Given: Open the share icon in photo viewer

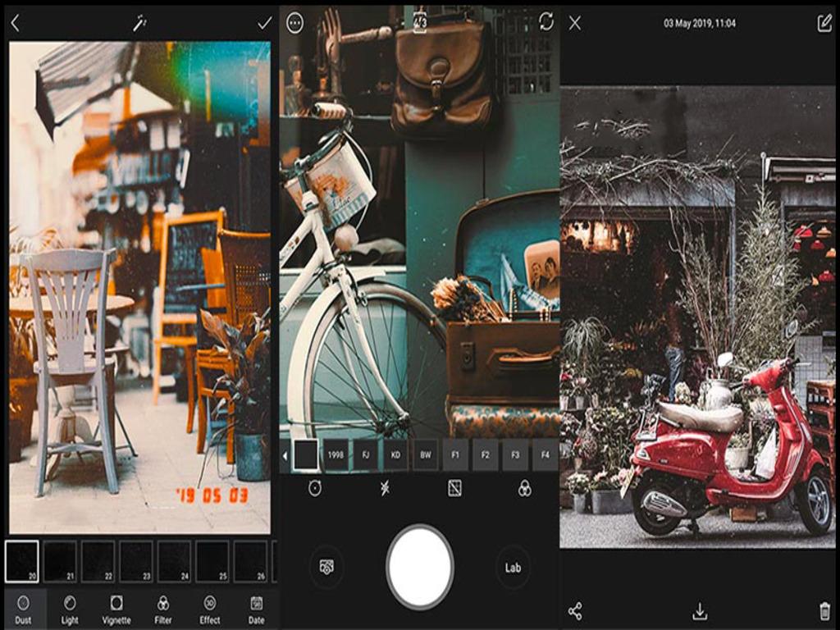Looking at the screenshot, I should (x=575, y=611).
